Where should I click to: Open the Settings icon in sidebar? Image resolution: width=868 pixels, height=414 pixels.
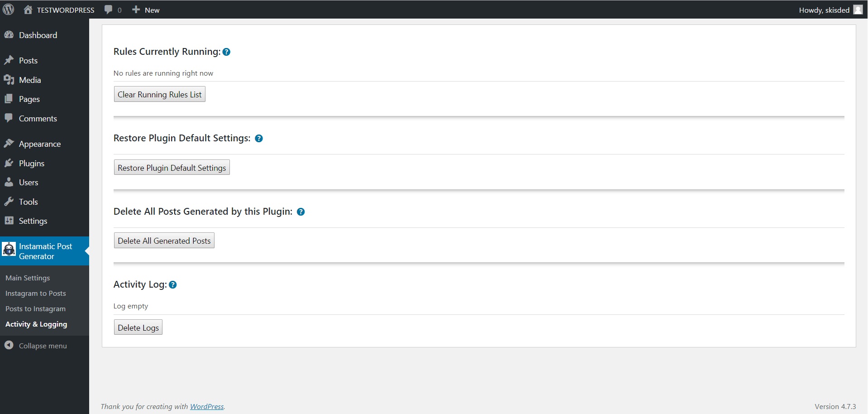tap(10, 221)
